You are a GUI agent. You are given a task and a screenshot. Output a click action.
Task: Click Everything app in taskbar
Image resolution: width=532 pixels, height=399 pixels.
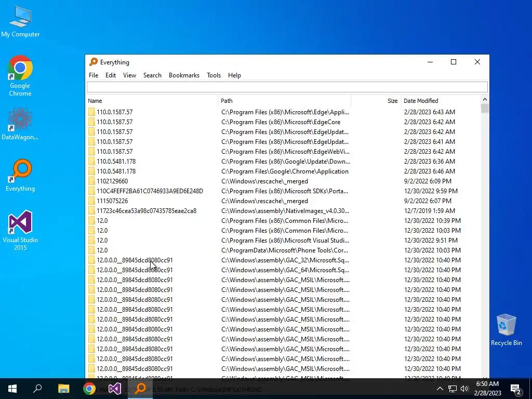140,389
